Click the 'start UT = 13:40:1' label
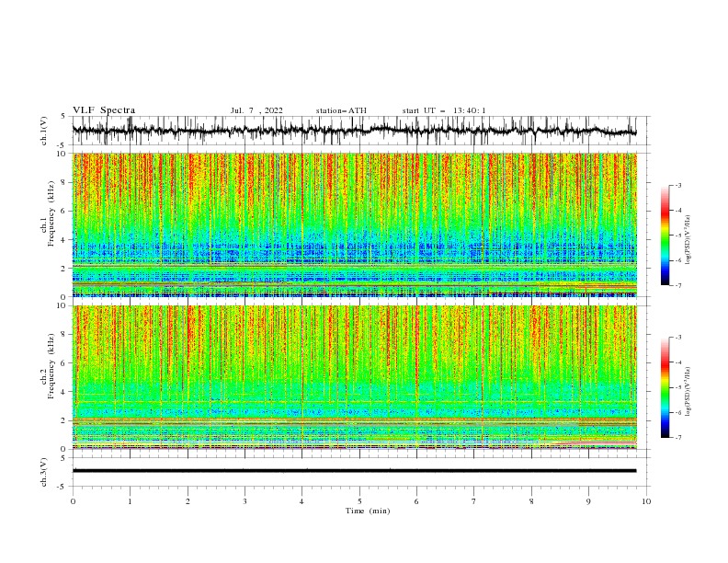This screenshot has width=728, height=563. point(444,110)
